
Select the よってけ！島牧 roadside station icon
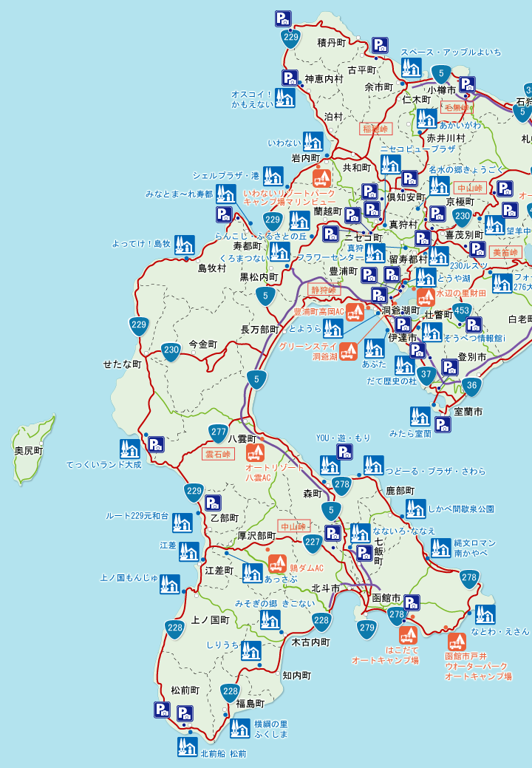[x=185, y=245]
